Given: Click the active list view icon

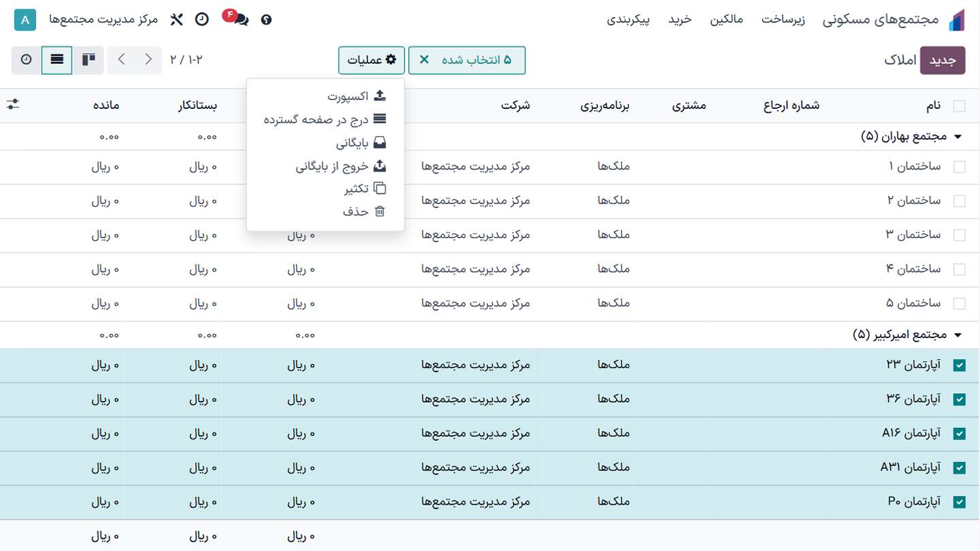Looking at the screenshot, I should (x=56, y=60).
